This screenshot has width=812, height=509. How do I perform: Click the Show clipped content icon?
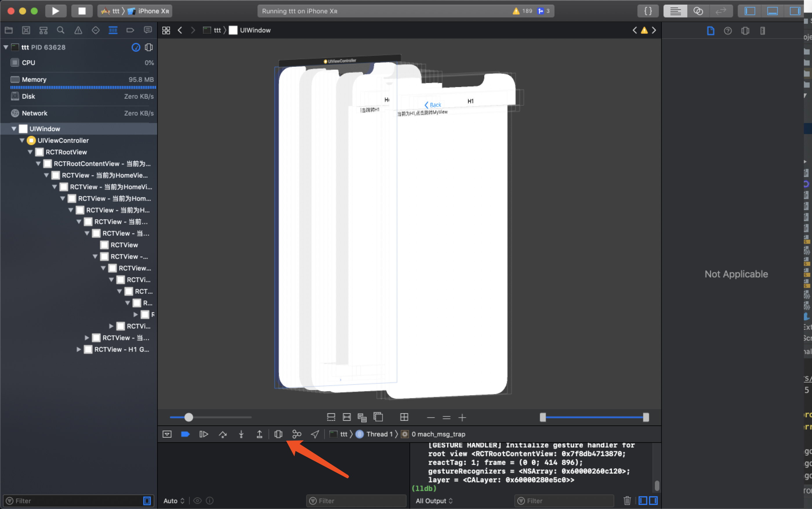coord(331,417)
